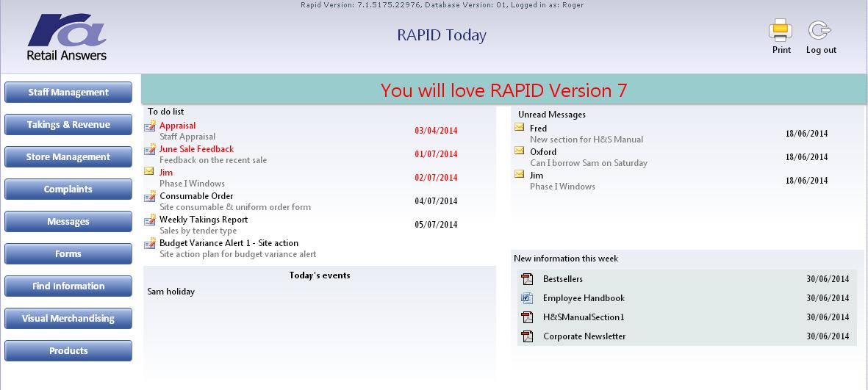Image resolution: width=868 pixels, height=390 pixels.
Task: Open the Bestsellers document
Action: point(563,279)
